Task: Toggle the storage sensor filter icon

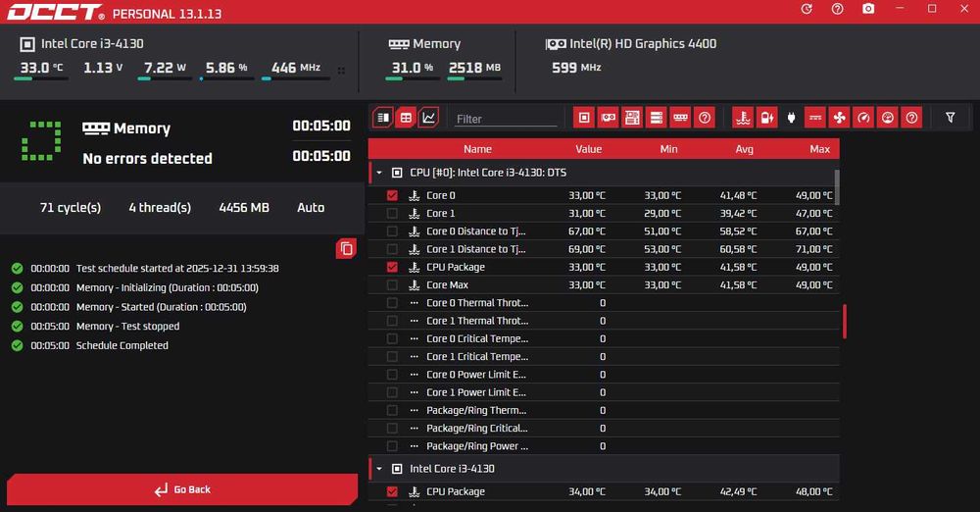Action: point(657,117)
